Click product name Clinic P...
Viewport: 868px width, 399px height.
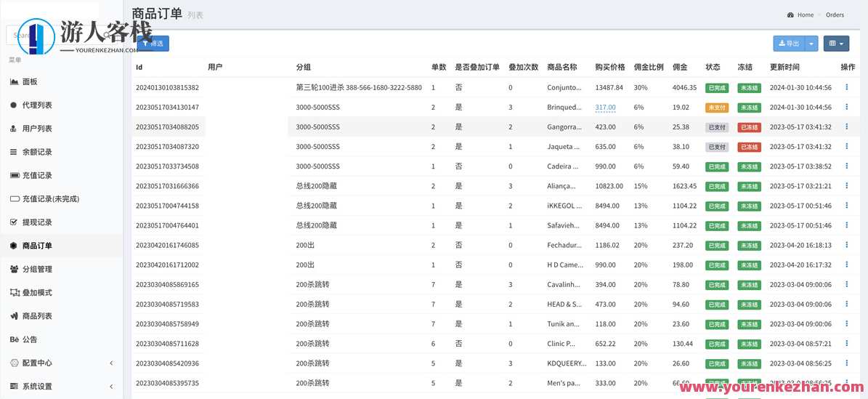[x=561, y=344]
